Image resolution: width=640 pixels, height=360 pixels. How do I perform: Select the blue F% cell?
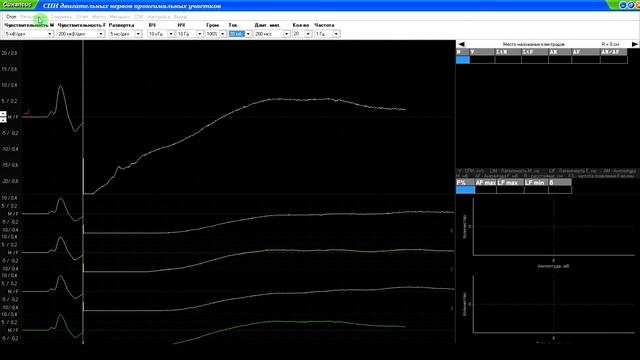pyautogui.click(x=466, y=190)
